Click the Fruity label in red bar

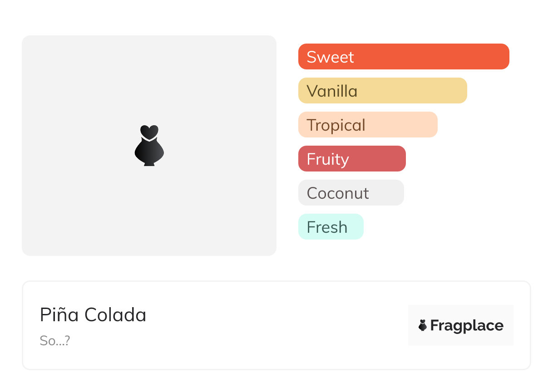click(x=327, y=159)
